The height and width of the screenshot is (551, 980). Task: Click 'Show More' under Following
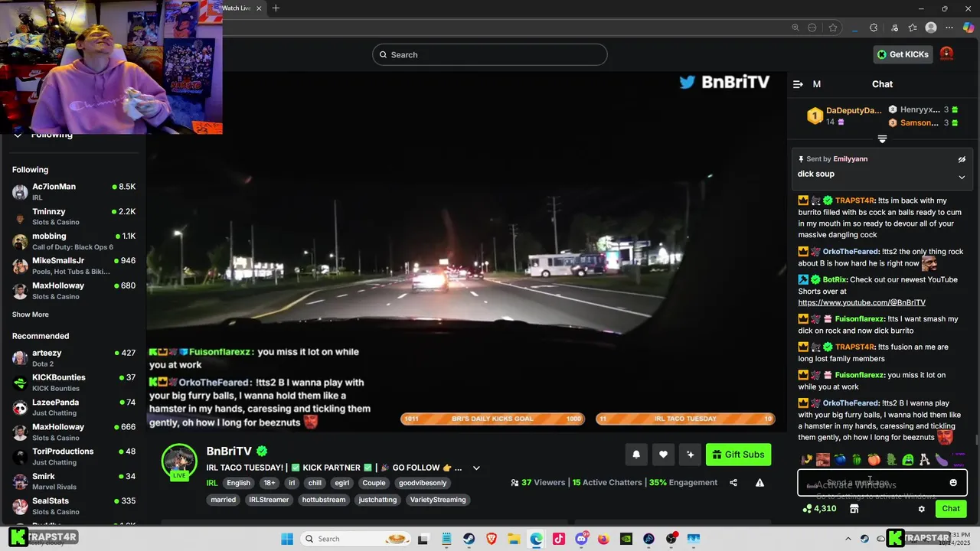coord(30,315)
